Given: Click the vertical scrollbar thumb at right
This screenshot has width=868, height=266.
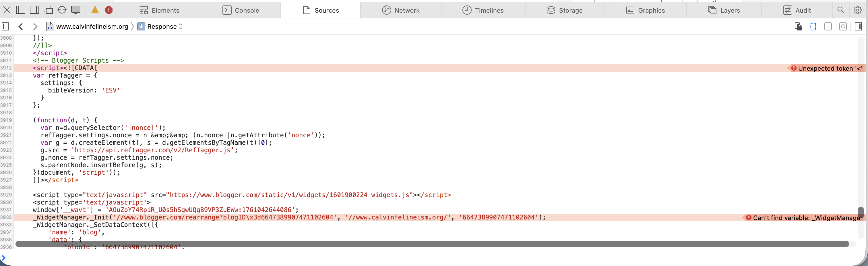Looking at the screenshot, I should click(x=860, y=213).
